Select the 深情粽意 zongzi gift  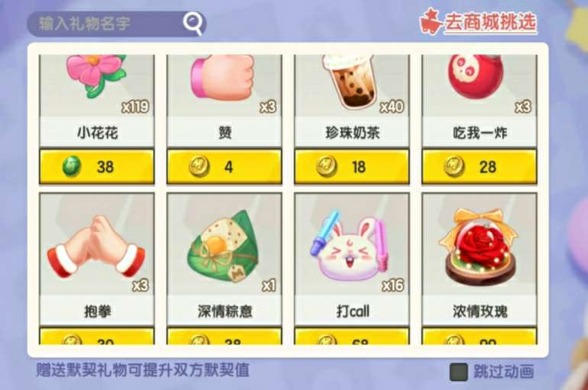225,244
